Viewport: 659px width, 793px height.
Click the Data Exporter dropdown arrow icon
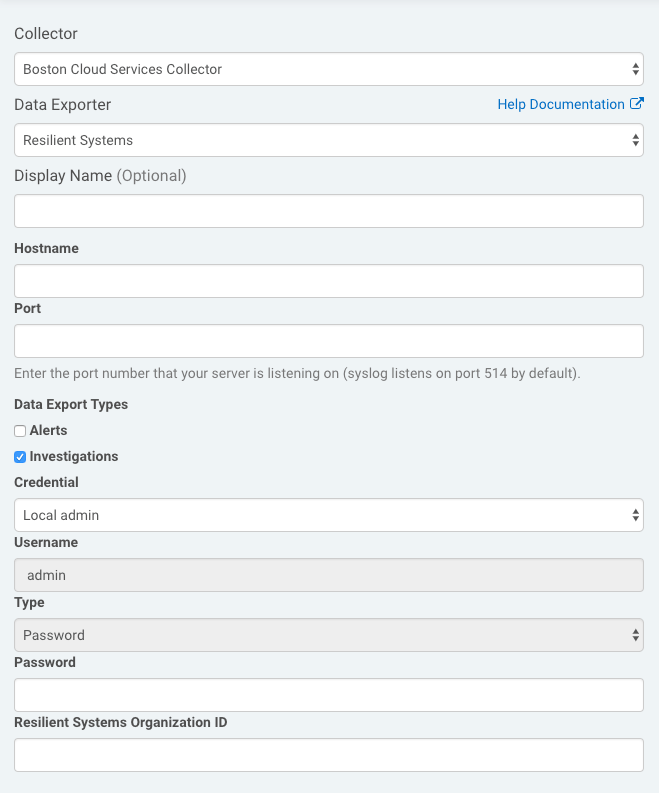[635, 140]
